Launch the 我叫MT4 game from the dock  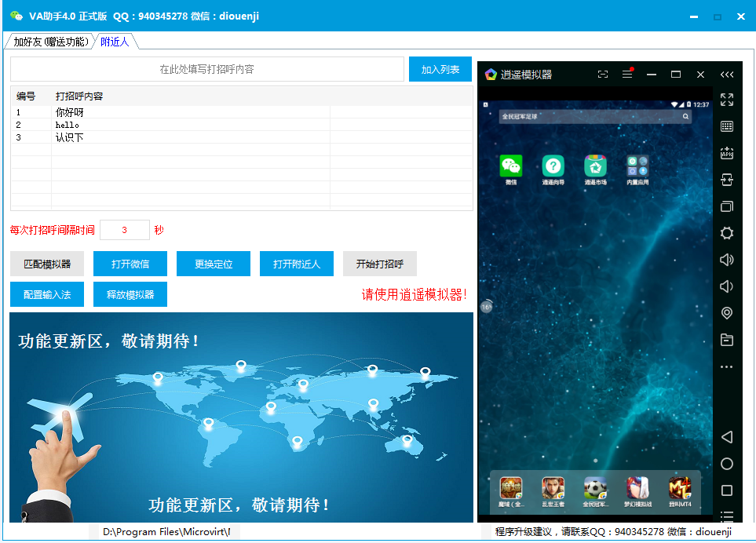click(x=680, y=487)
